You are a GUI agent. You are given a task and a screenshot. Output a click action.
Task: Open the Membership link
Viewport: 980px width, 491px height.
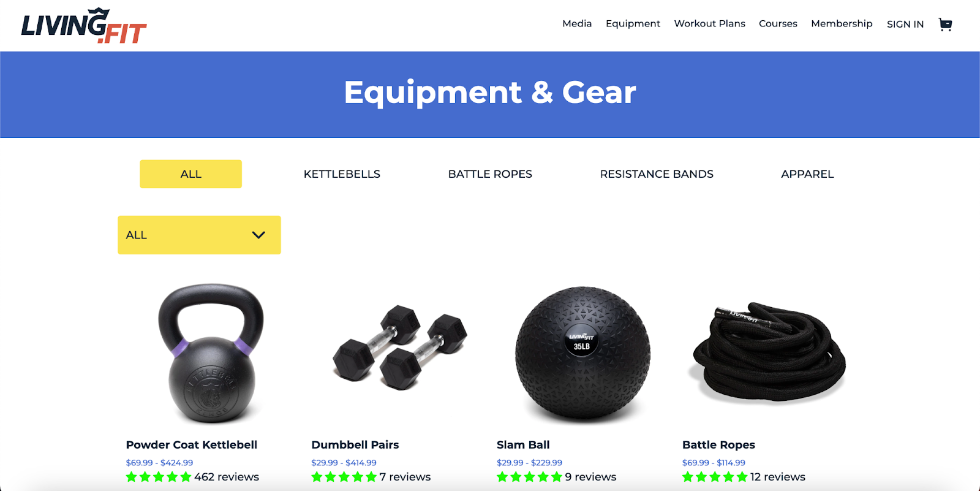click(842, 23)
